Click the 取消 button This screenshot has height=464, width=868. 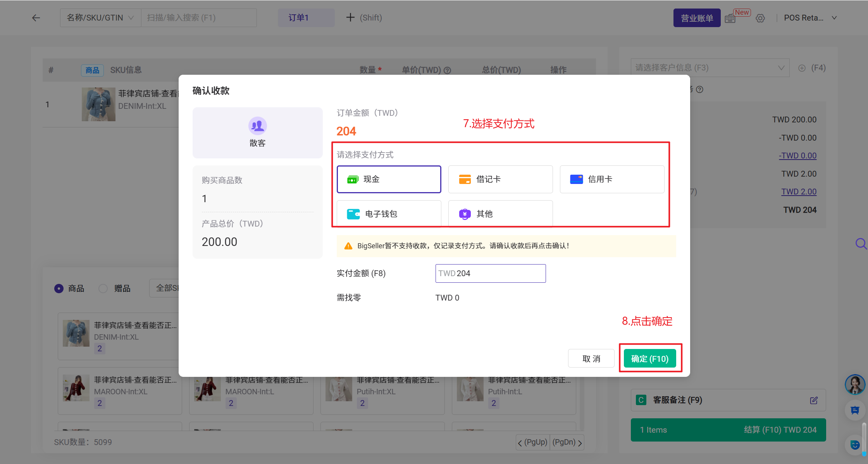click(591, 359)
